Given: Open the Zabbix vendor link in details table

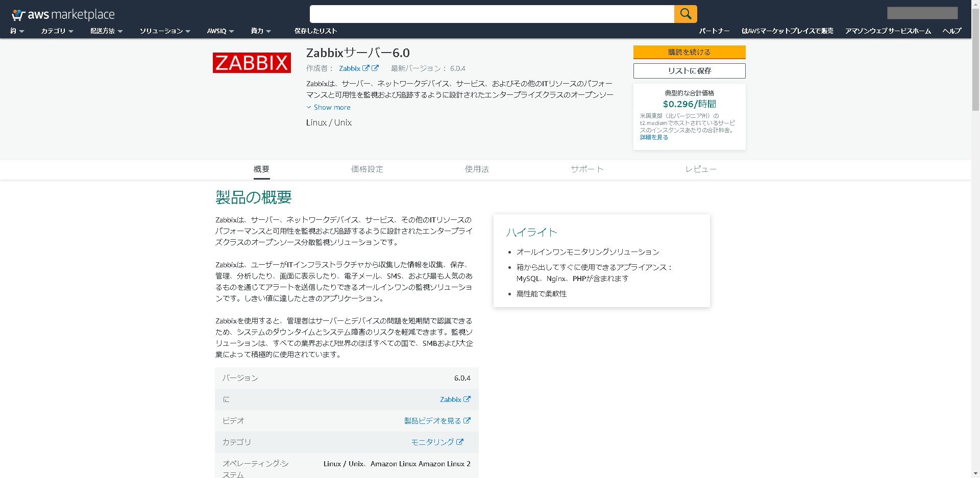Looking at the screenshot, I should point(450,399).
